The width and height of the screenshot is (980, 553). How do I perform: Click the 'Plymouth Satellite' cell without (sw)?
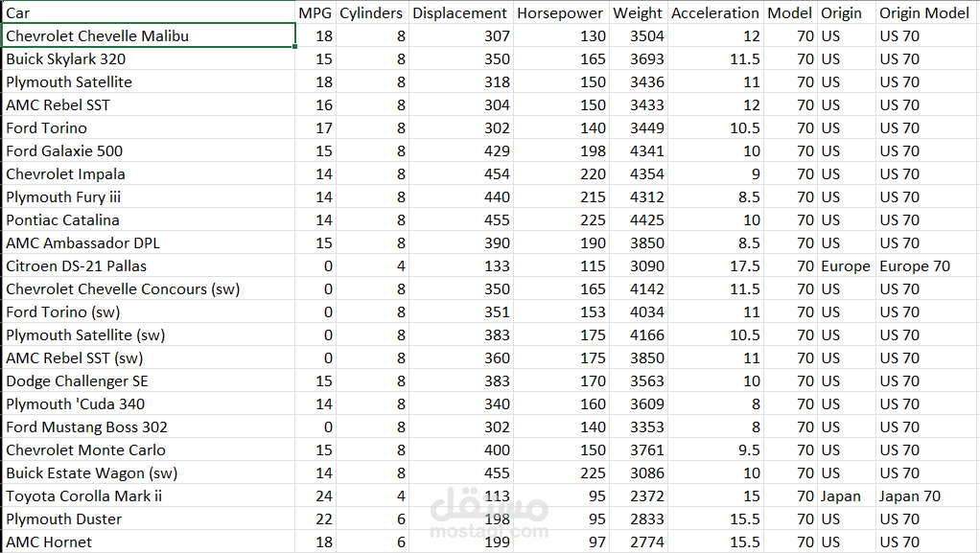coord(149,81)
